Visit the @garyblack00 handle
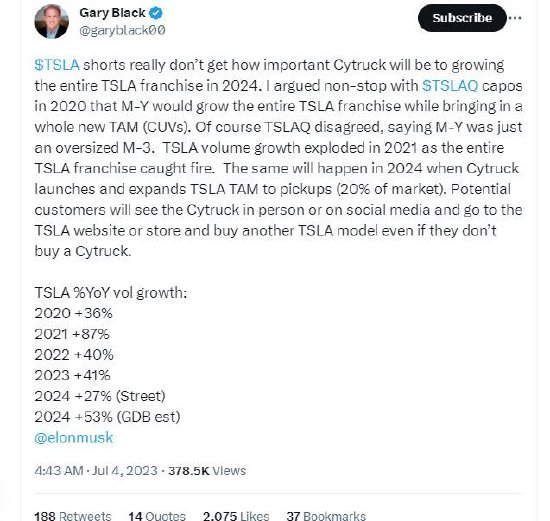550x521 pixels. [x=122, y=31]
